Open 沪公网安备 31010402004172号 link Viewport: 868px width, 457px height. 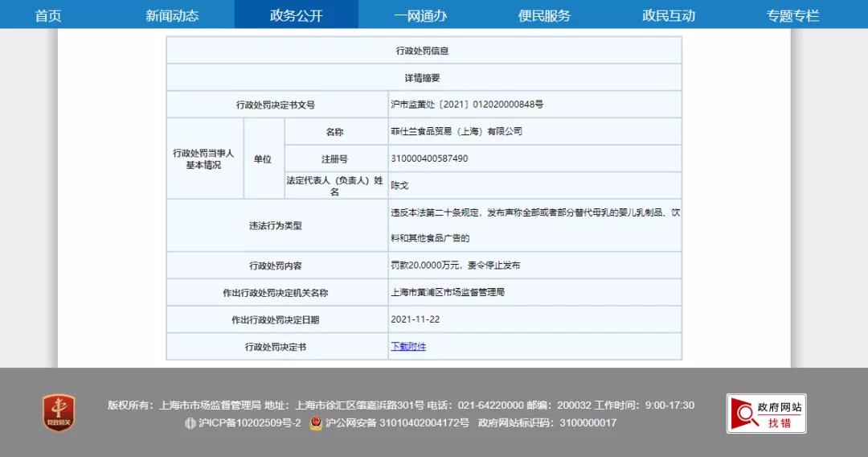[397, 423]
